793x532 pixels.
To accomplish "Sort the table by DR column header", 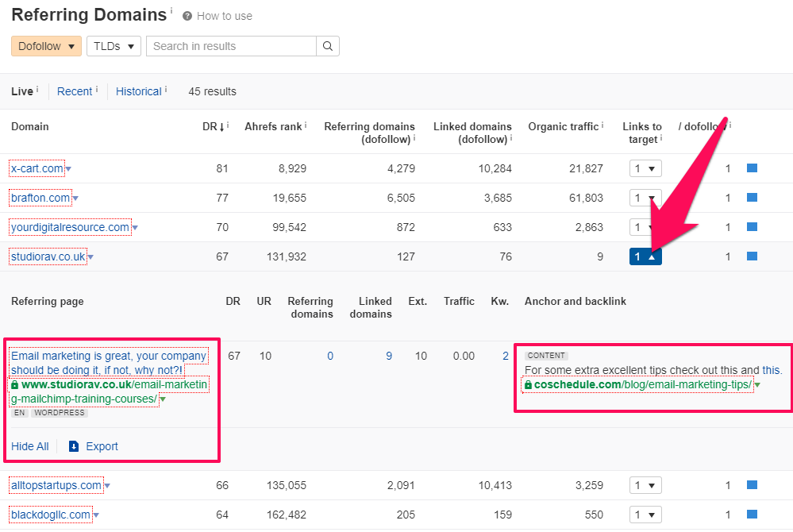I will pos(211,126).
